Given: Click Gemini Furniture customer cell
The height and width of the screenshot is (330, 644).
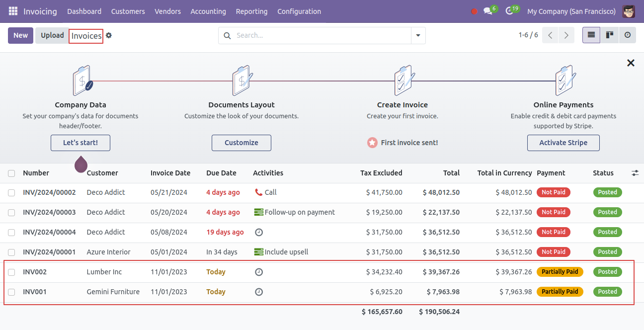Looking at the screenshot, I should click(x=113, y=292).
